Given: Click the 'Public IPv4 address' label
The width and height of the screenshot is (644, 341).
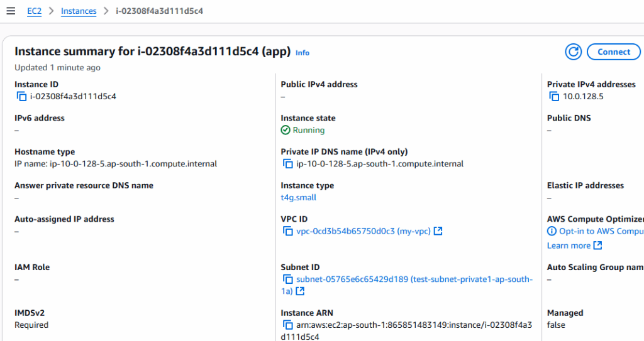Looking at the screenshot, I should coord(319,85).
